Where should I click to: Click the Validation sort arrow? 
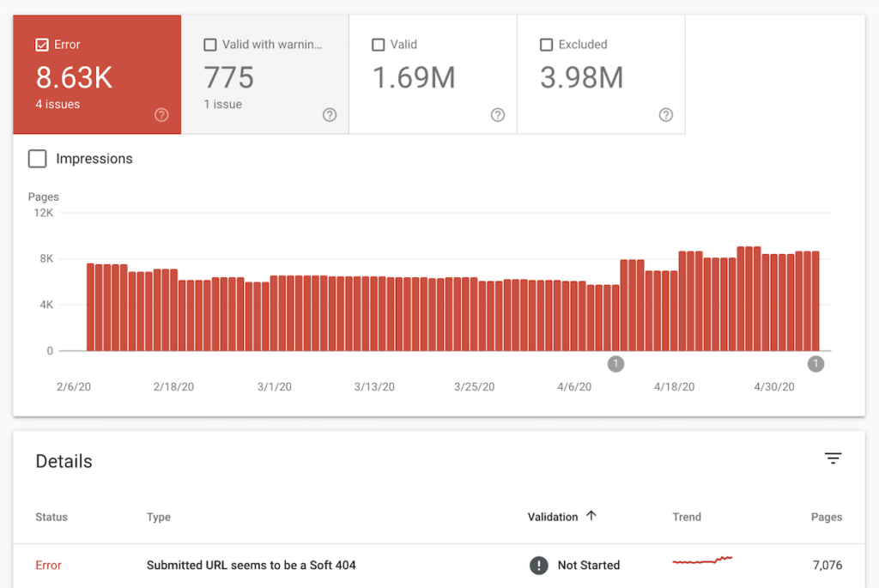tap(591, 516)
